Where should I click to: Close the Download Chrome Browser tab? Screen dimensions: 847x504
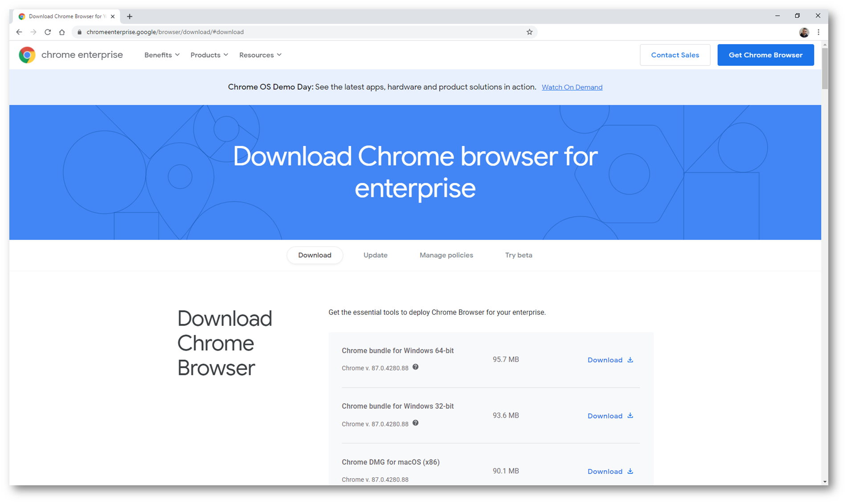tap(113, 16)
